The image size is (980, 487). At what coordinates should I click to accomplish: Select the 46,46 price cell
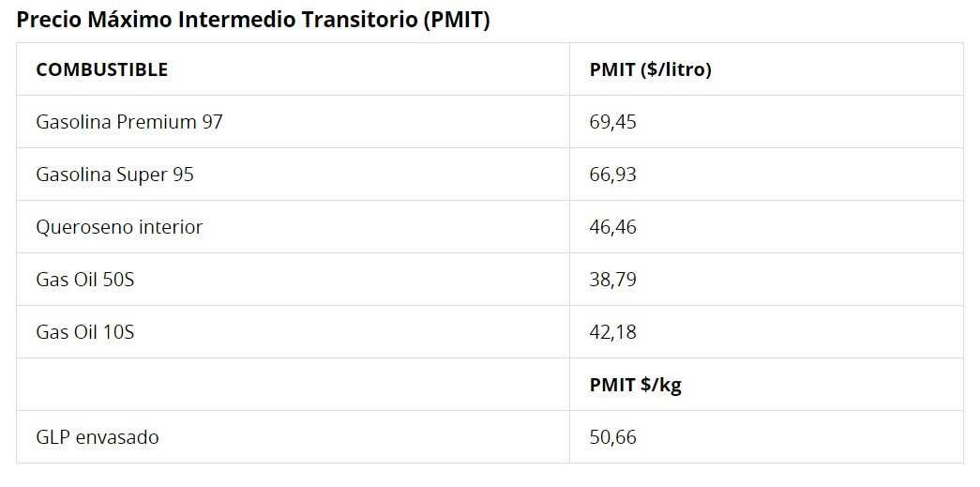(613, 227)
